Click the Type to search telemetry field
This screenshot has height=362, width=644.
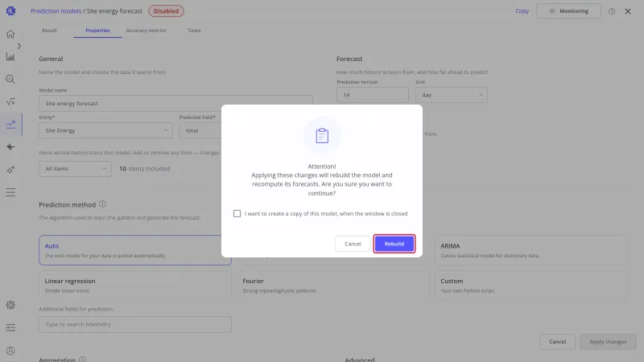135,324
